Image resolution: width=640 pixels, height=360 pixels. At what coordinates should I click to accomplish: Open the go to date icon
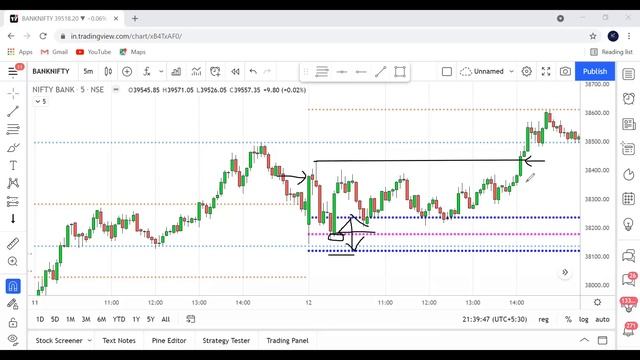(191, 319)
